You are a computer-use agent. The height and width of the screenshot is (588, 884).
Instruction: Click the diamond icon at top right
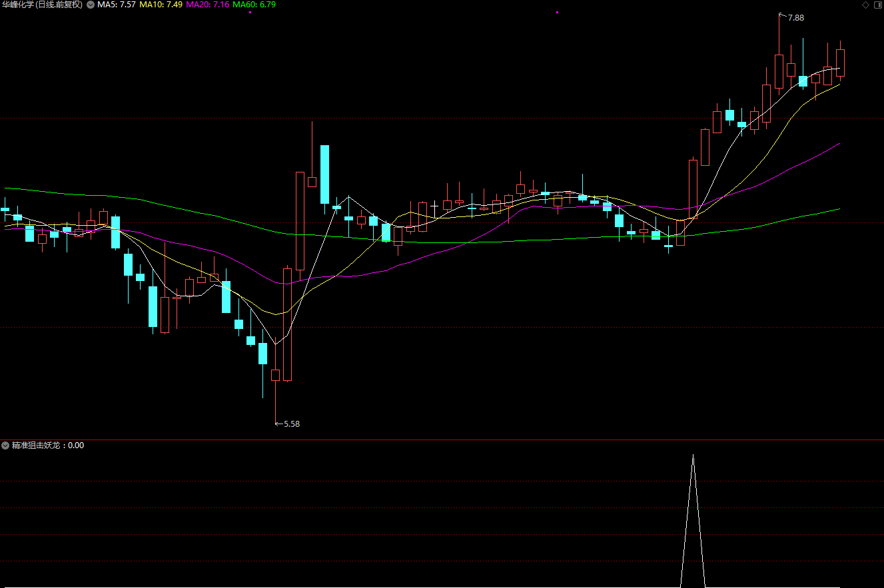[x=865, y=5]
